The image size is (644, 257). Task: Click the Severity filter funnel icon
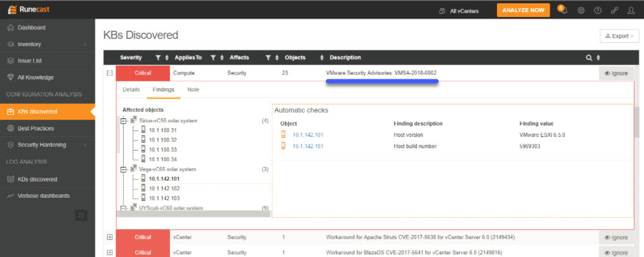coord(158,58)
